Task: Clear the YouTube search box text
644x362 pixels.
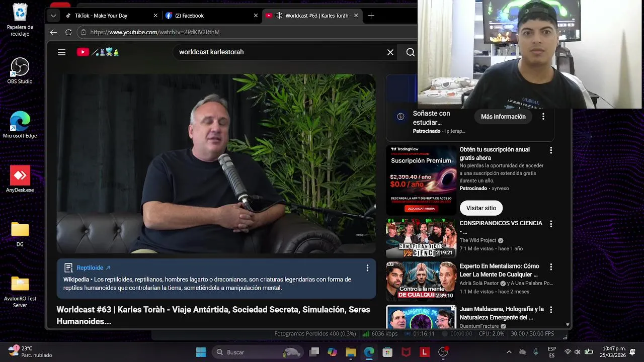Action: point(390,52)
